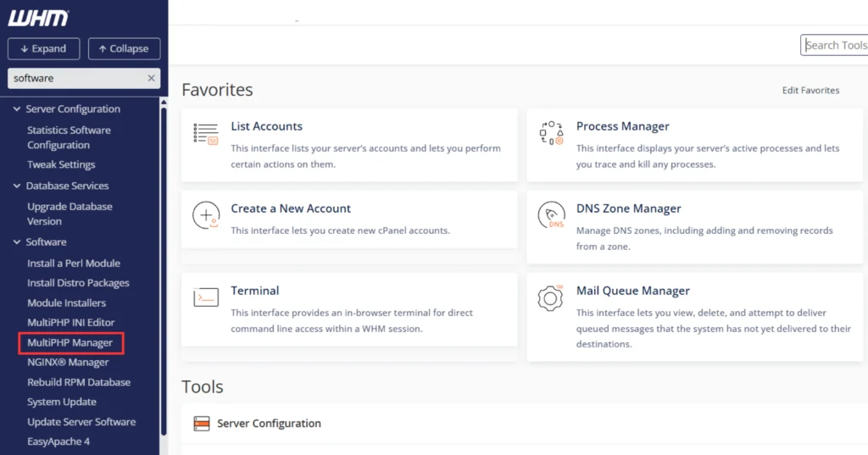Click the WHM logo
The height and width of the screenshot is (455, 868).
point(38,19)
